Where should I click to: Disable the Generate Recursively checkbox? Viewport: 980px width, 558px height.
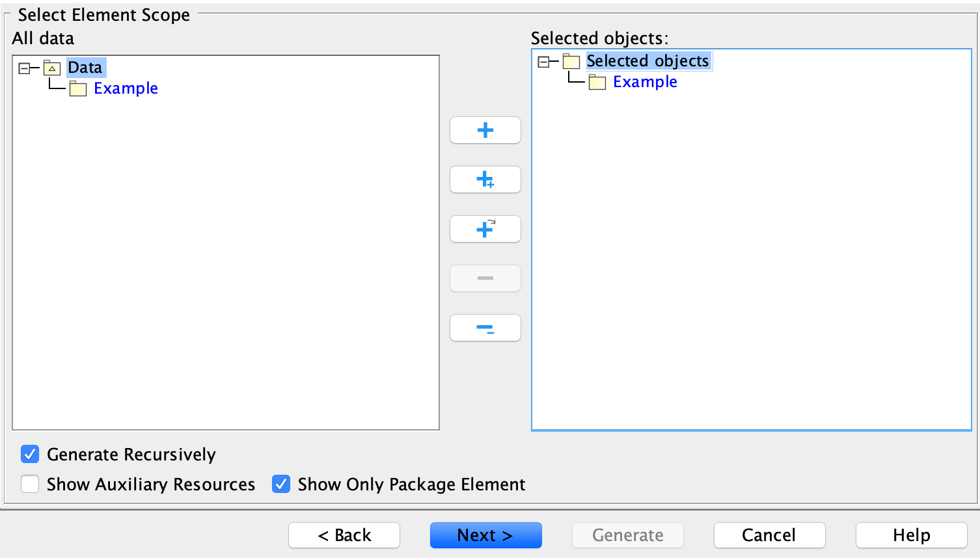coord(30,454)
